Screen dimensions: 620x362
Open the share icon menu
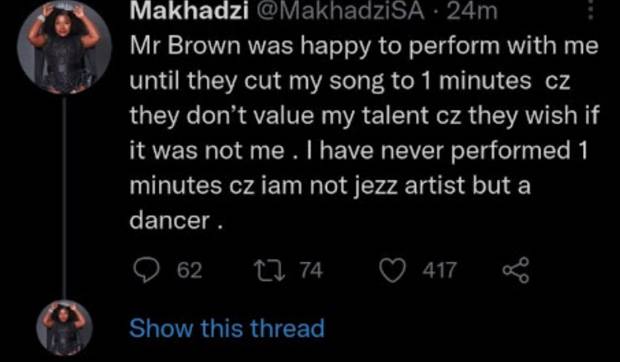click(x=516, y=270)
